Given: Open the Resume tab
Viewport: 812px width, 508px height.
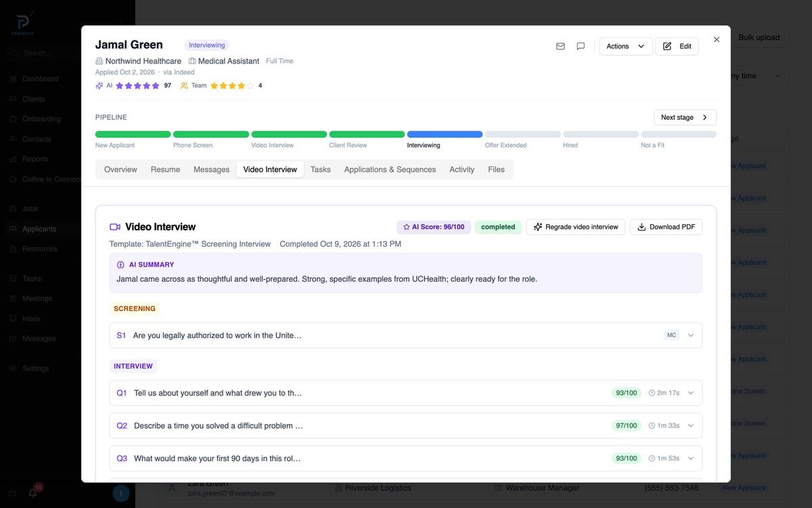Looking at the screenshot, I should pos(165,169).
